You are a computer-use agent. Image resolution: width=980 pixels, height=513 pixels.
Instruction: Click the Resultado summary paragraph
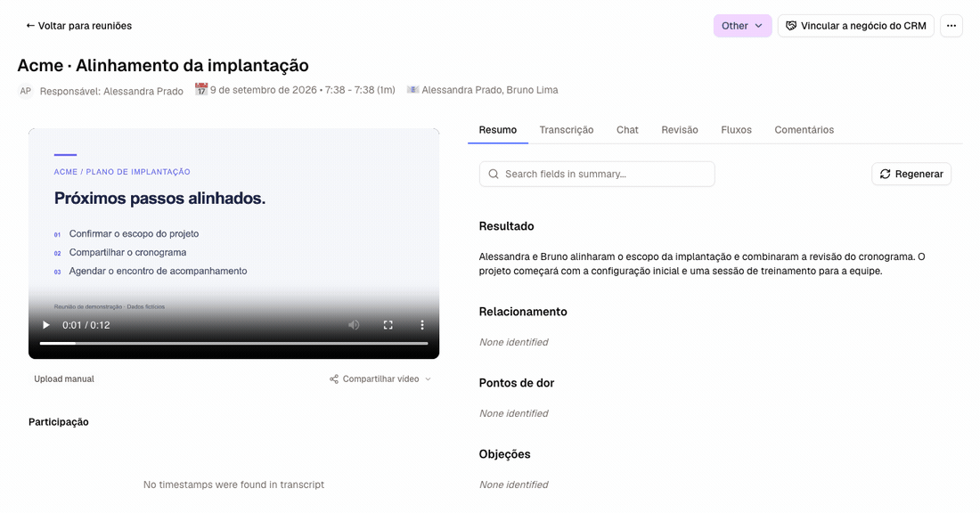tap(702, 264)
